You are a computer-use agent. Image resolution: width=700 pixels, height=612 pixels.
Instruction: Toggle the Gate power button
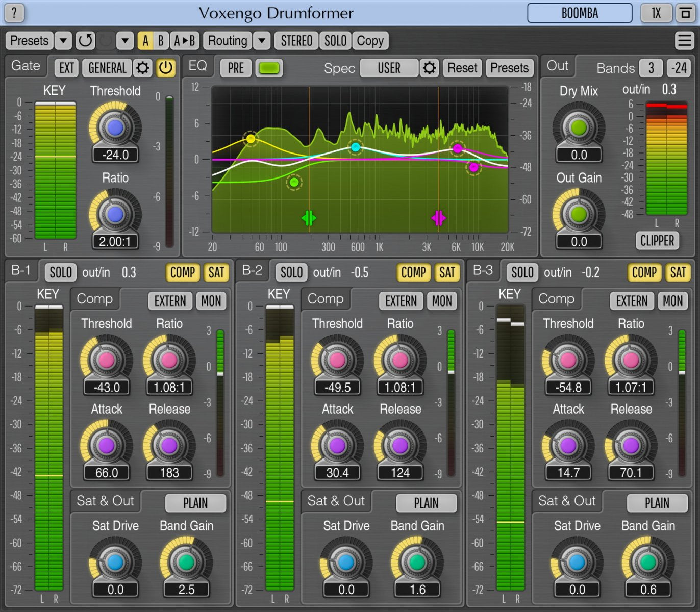165,68
